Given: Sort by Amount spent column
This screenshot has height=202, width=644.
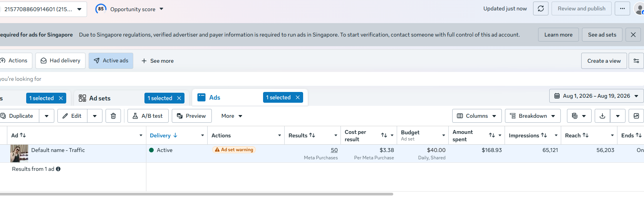Looking at the screenshot, I should (x=492, y=135).
